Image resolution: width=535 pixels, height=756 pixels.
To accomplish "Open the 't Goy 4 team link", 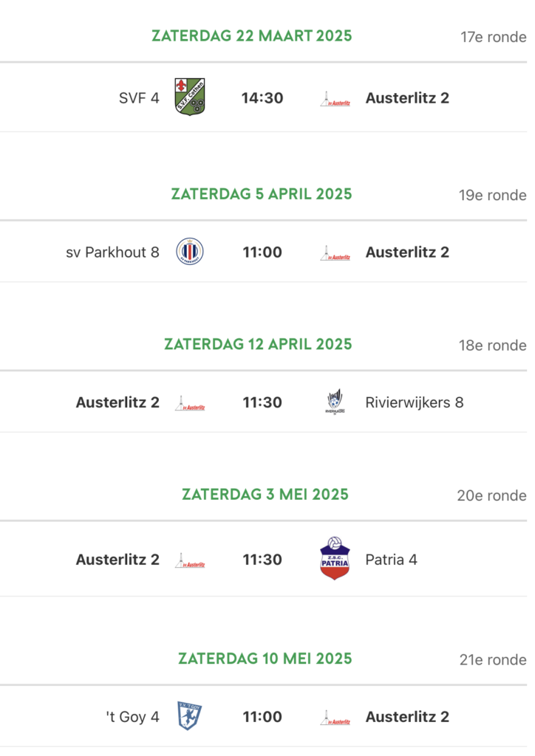I will click(x=132, y=716).
